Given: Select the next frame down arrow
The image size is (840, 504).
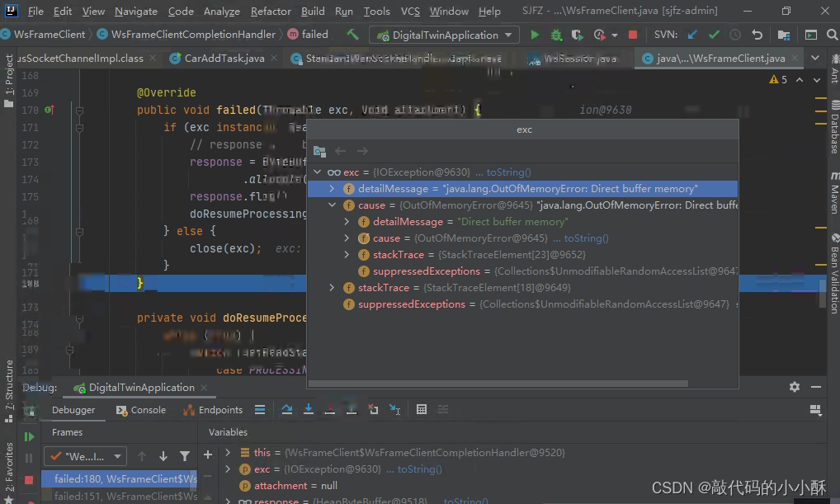Looking at the screenshot, I should tap(163, 456).
